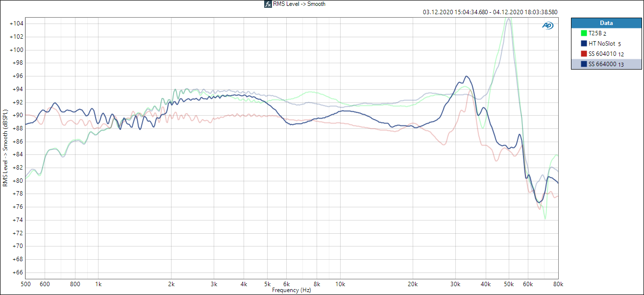Click the 50k frequency axis label
The image size is (644, 295).
pyautogui.click(x=509, y=284)
